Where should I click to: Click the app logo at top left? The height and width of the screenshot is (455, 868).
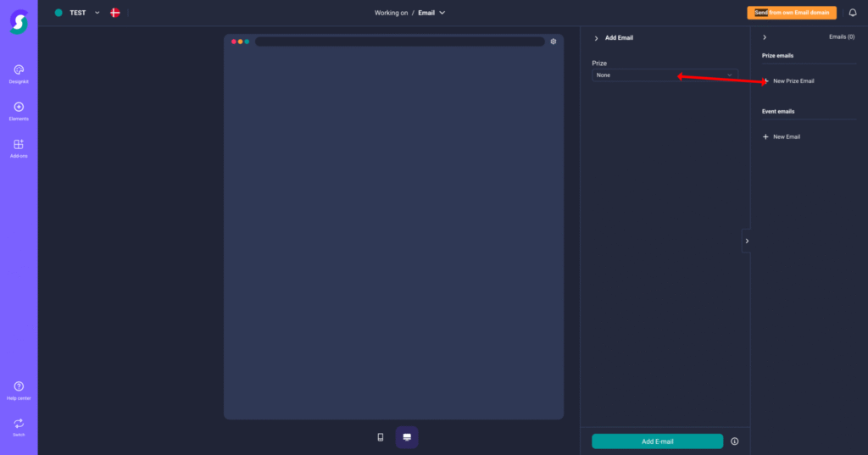click(x=19, y=22)
